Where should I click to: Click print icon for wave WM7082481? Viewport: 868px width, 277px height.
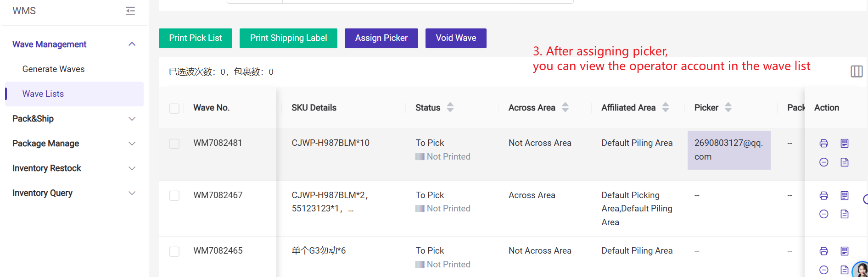tap(824, 144)
